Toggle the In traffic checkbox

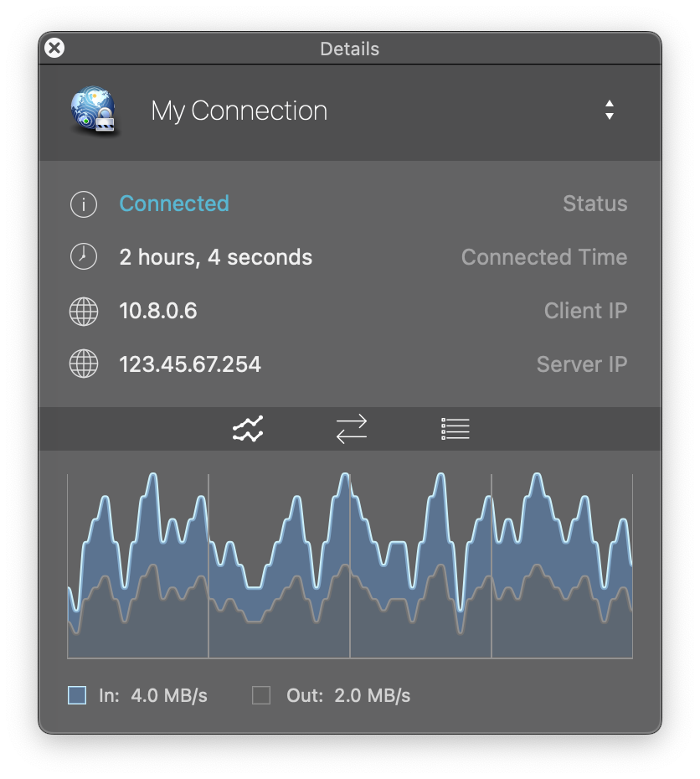(x=77, y=695)
